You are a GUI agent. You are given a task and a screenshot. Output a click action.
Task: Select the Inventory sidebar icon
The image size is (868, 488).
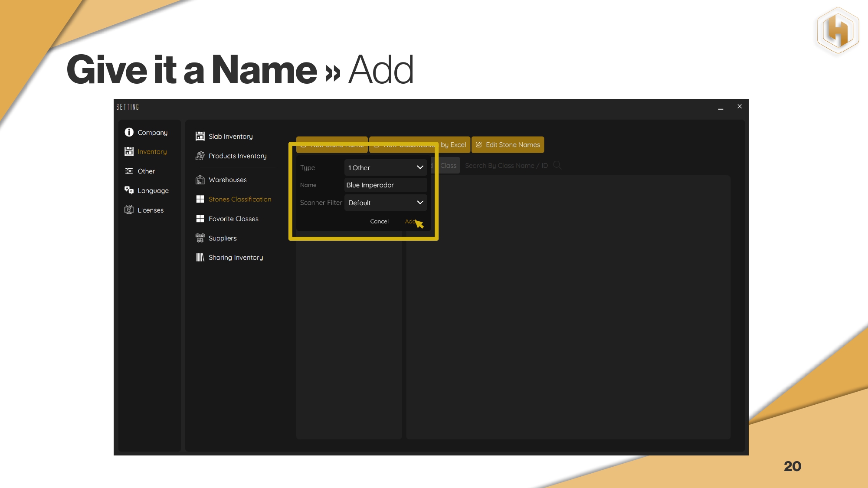[129, 151]
